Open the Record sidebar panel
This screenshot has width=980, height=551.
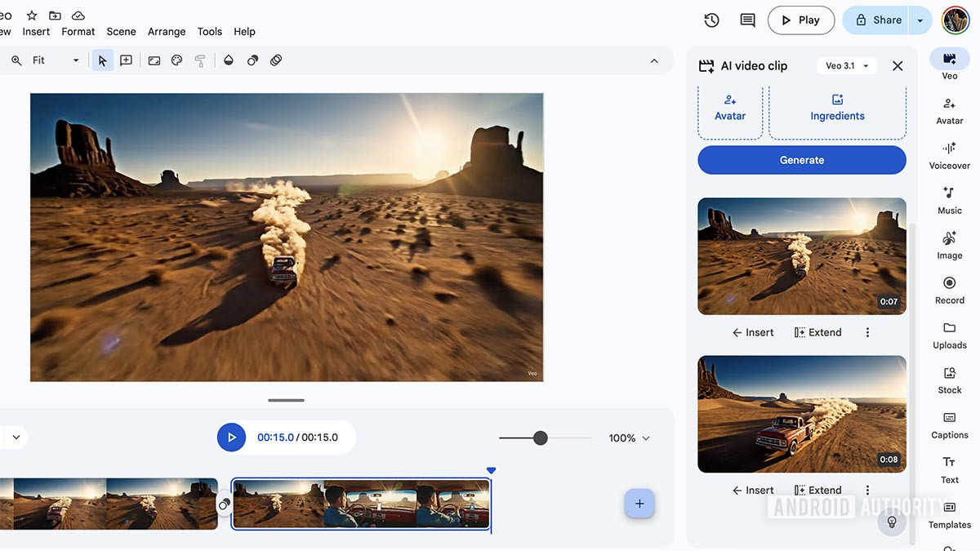[x=949, y=291]
